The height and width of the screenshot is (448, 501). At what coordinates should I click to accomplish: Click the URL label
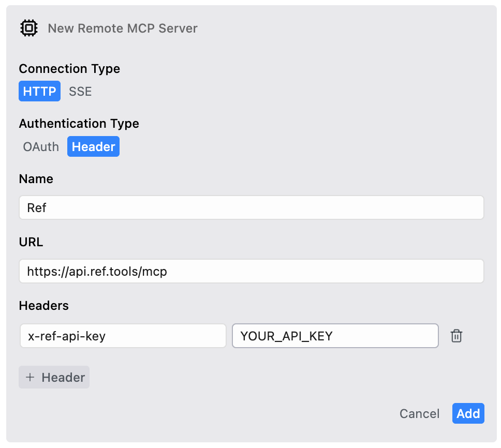point(31,242)
